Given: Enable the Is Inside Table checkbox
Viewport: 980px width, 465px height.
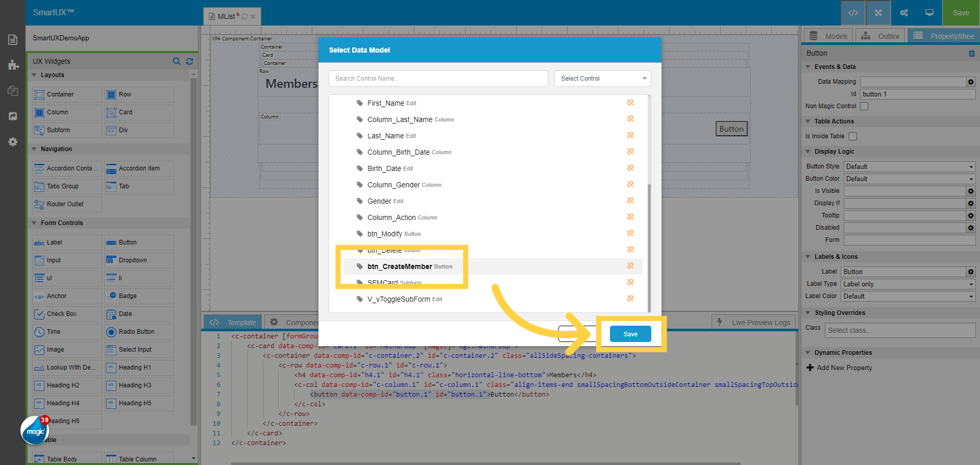Looking at the screenshot, I should (852, 136).
